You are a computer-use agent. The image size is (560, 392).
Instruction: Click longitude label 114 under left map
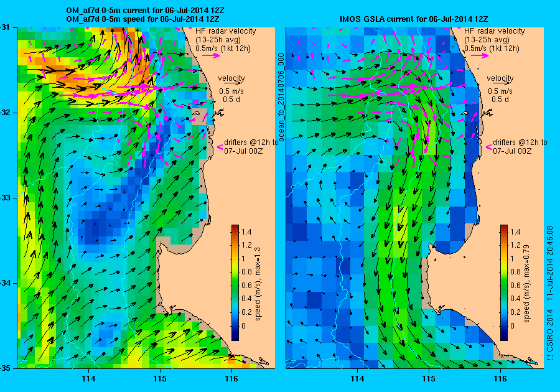click(88, 379)
